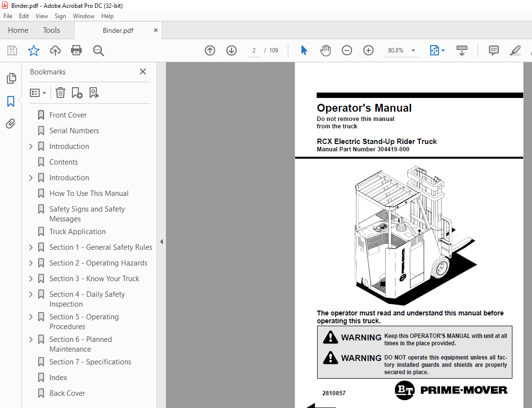Open Bookmarks panel in sidebar
The width and height of the screenshot is (532, 408).
click(11, 101)
